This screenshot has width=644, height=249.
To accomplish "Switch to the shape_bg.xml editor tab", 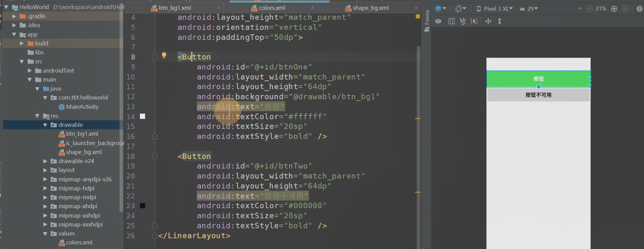I will tap(370, 8).
